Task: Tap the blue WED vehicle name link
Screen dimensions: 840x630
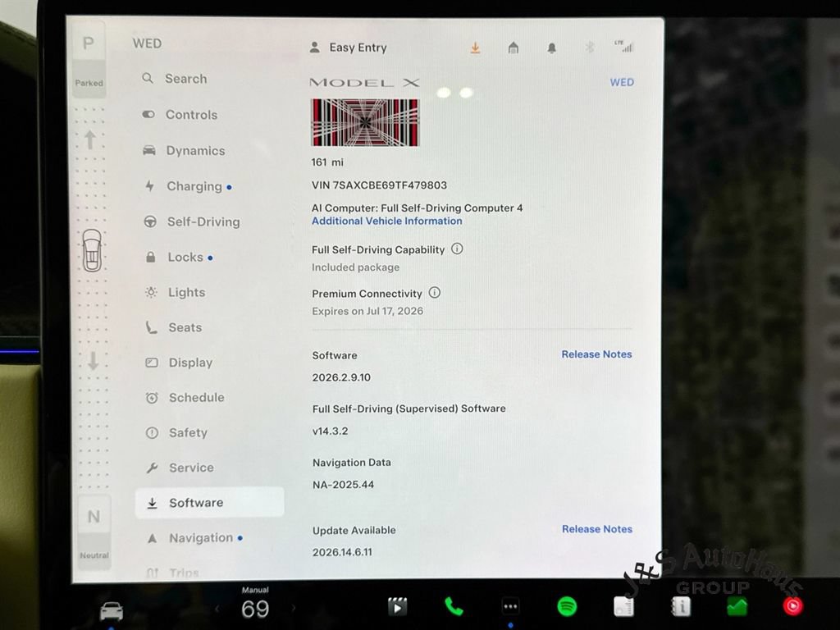Action: (x=622, y=83)
